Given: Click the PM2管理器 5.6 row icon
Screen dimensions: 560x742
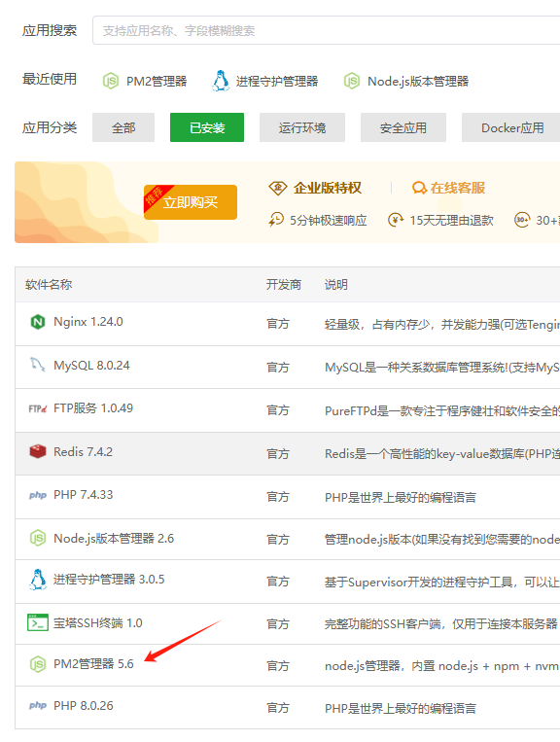Looking at the screenshot, I should [x=38, y=664].
